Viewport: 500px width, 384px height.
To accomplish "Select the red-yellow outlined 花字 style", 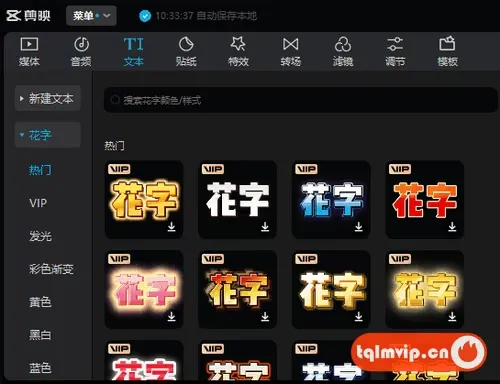I will (237, 289).
